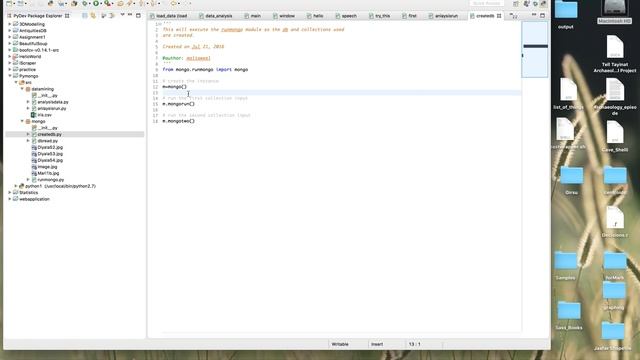Maximize the PyDev Package Explorer panel

click(x=138, y=15)
